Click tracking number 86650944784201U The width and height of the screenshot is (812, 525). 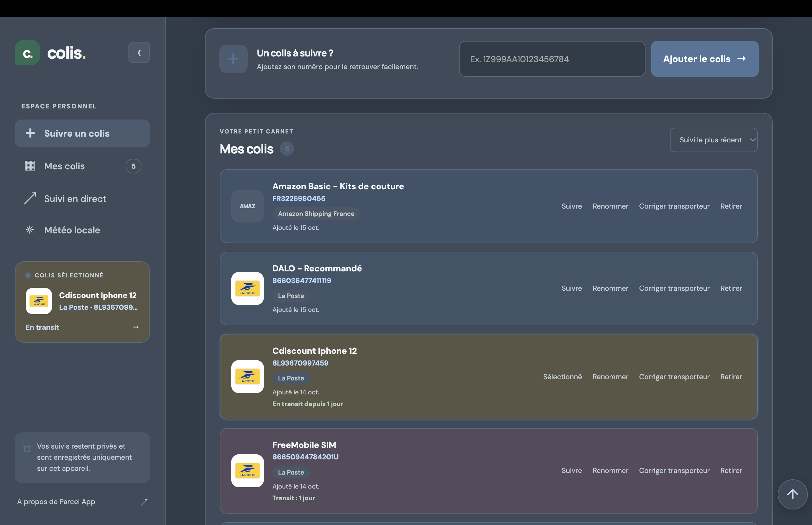(305, 457)
